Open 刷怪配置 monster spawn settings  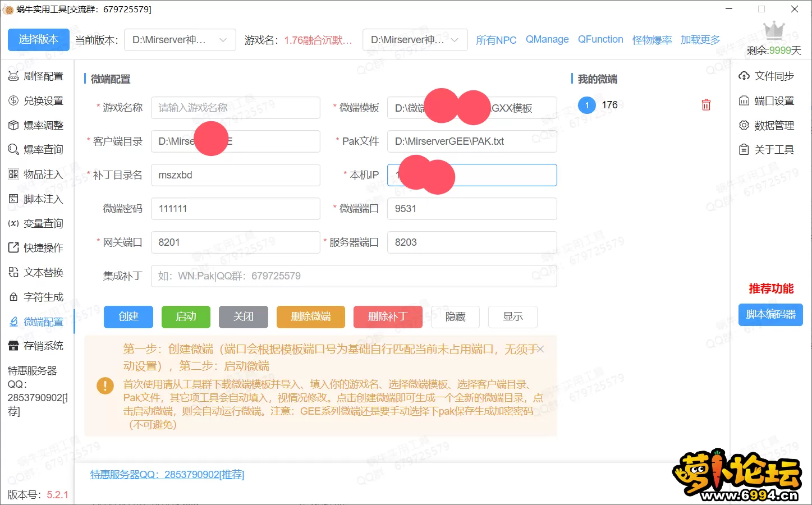37,76
